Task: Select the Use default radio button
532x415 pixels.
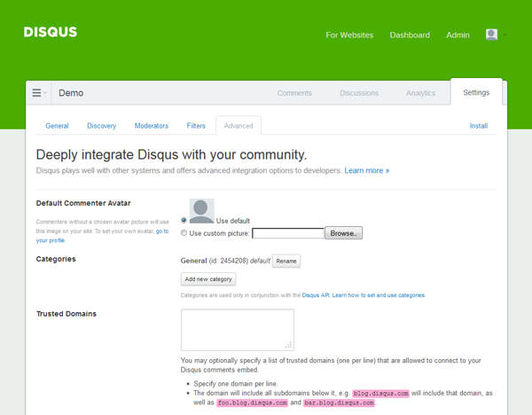Action: tap(184, 220)
